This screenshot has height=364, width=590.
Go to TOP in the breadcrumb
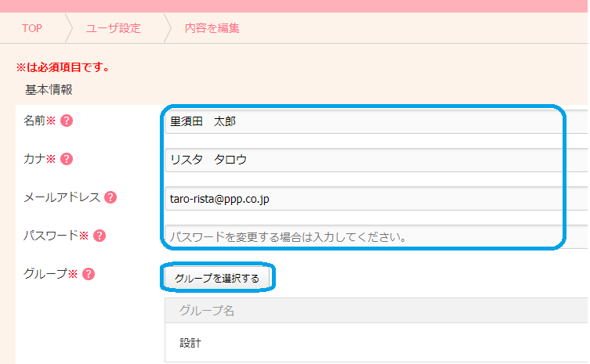[32, 28]
